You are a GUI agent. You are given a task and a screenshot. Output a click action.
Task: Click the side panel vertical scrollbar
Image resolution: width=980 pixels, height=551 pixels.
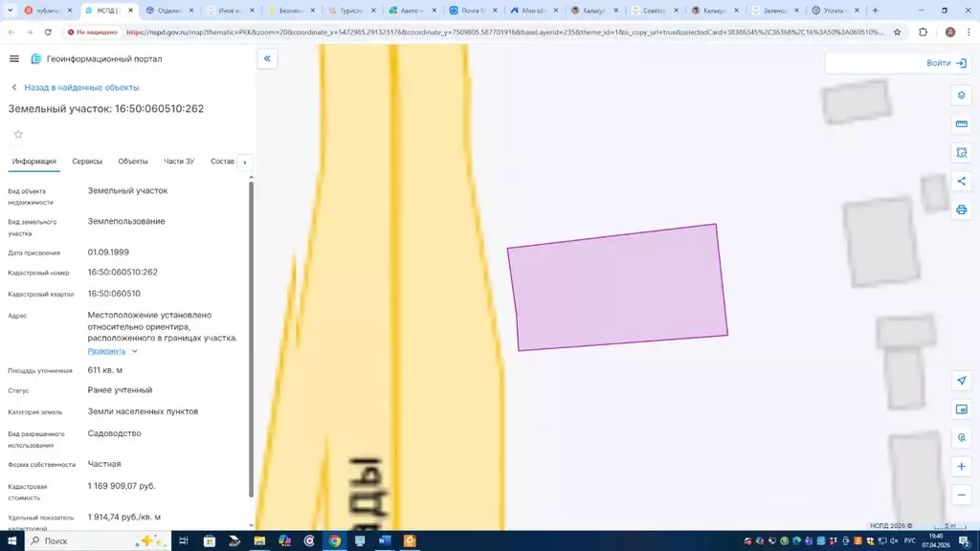click(x=252, y=338)
